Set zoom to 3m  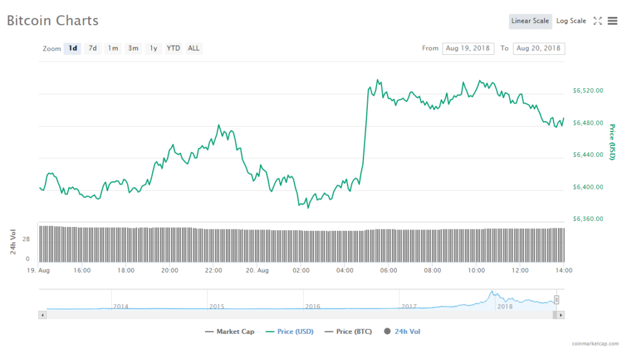point(133,48)
